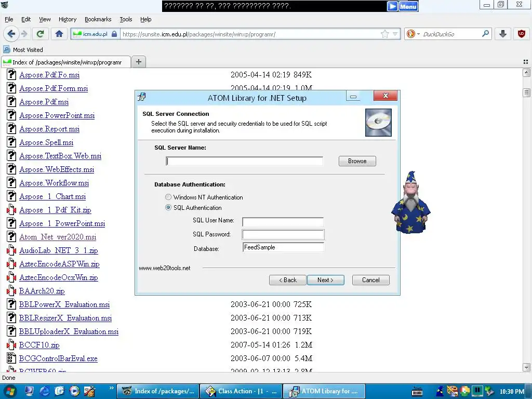532x399 pixels.
Task: Open Aspose.Pdf.Fo.msi link
Action: click(x=49, y=75)
